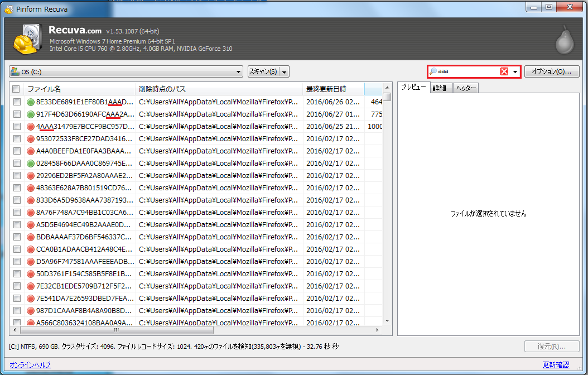Click the Recuva hard drive helmet logo
Screen dimensions: 588x375
tap(27, 39)
